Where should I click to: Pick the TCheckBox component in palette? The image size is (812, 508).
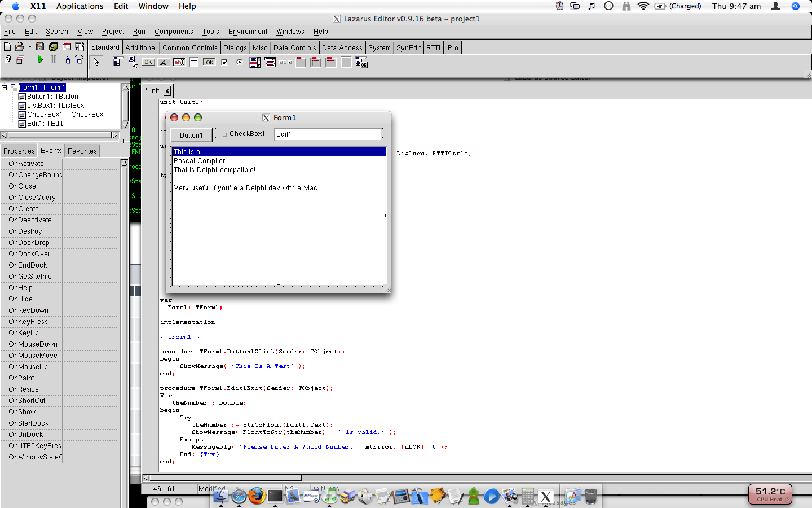(x=224, y=62)
